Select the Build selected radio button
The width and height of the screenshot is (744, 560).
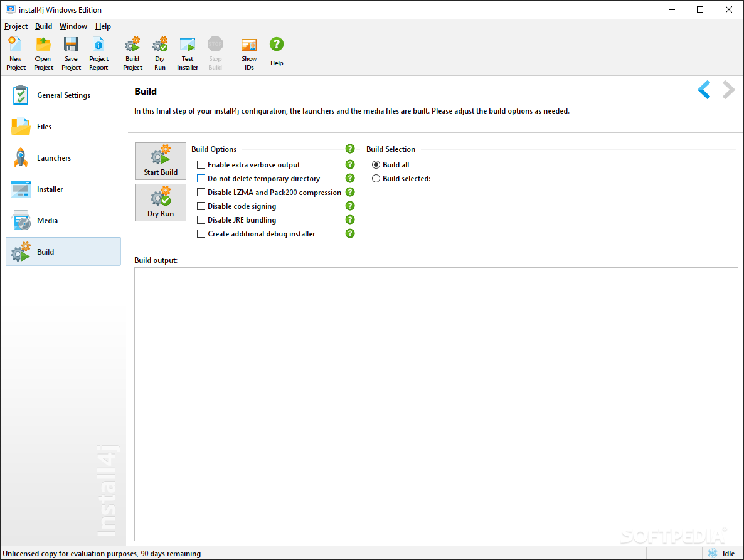tap(376, 178)
